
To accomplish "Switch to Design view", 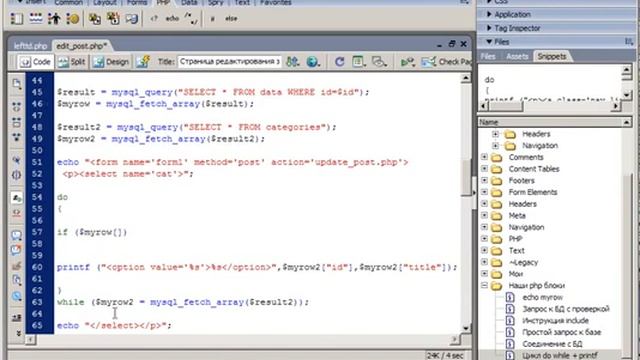I will coord(111,62).
